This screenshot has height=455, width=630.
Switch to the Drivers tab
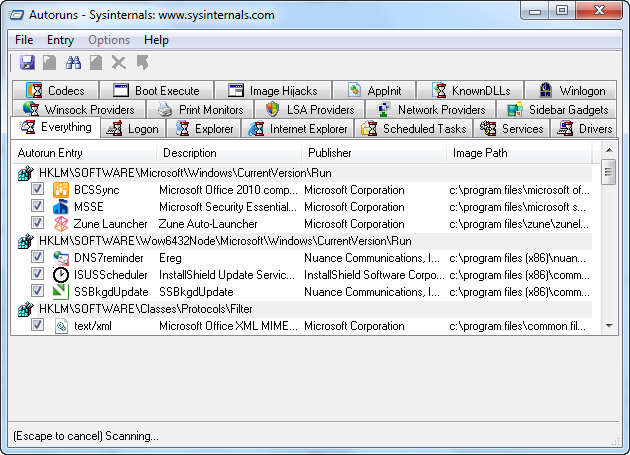tap(583, 129)
